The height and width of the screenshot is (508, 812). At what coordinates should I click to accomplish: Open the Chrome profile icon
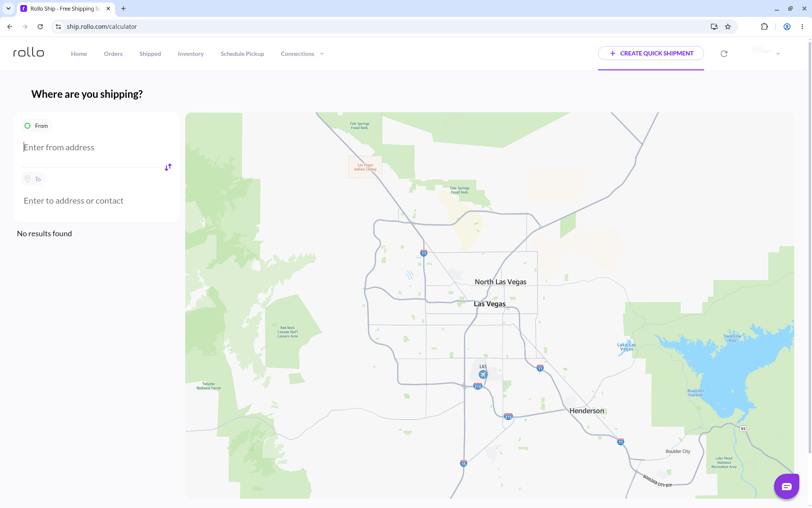(787, 27)
